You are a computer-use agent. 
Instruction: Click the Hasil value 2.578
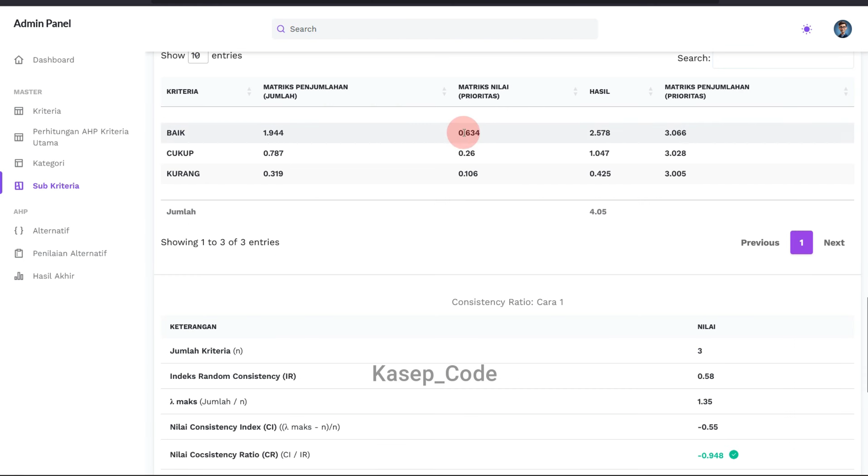click(x=600, y=133)
